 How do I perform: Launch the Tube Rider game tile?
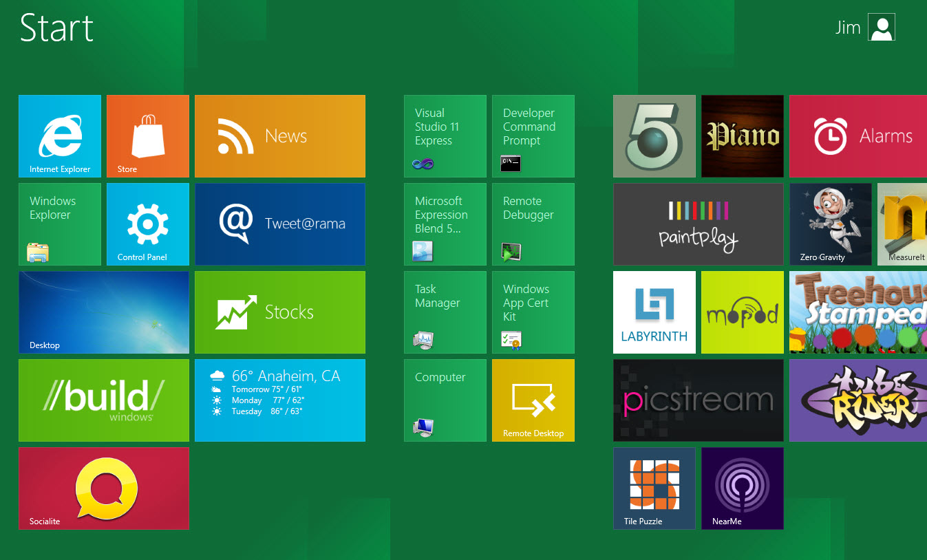858,400
